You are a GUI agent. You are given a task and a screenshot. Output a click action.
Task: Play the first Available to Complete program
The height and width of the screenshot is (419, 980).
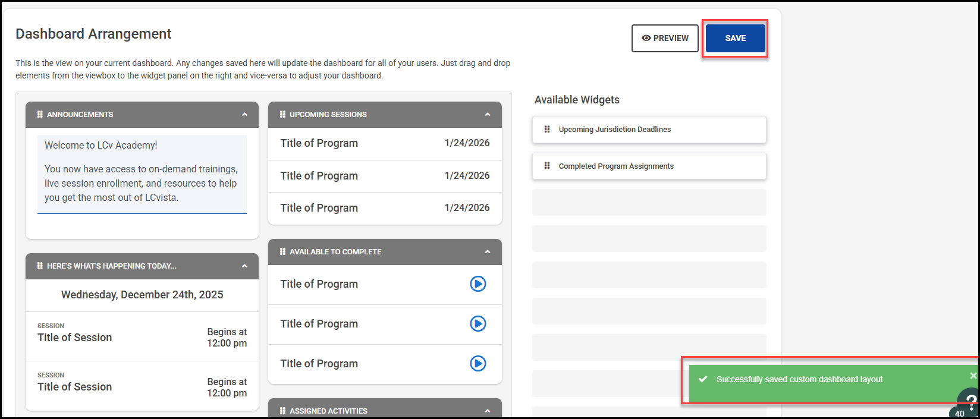(478, 284)
